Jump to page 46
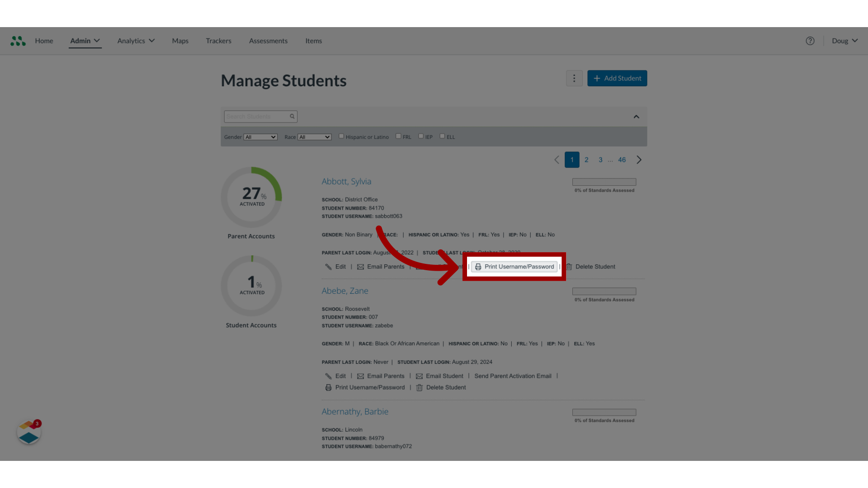The height and width of the screenshot is (488, 868). click(x=622, y=160)
